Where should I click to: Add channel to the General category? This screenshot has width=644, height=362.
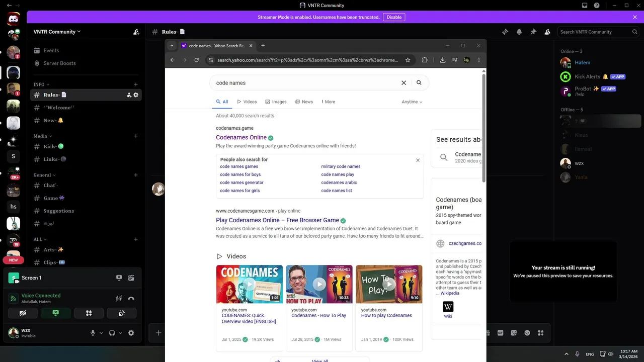tap(136, 175)
